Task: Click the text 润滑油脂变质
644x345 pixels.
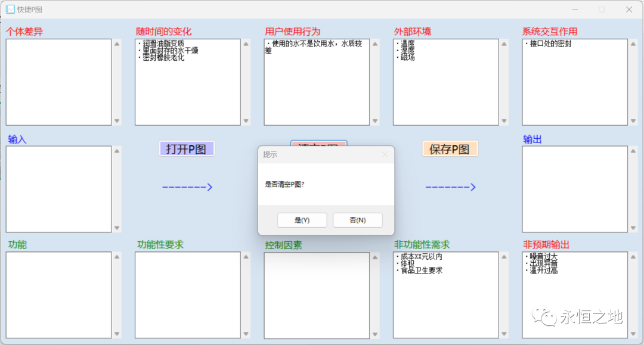Action: point(163,43)
